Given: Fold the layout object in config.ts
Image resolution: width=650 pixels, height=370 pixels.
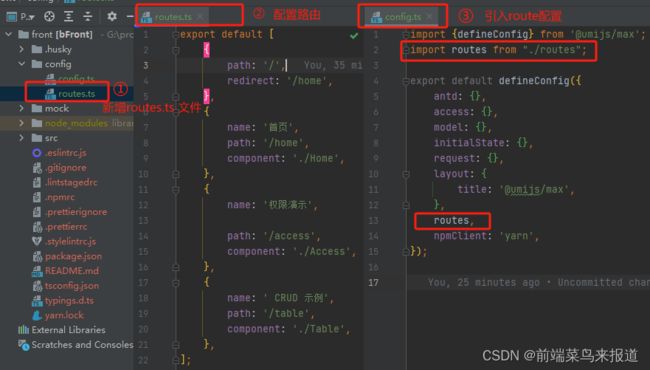Looking at the screenshot, I should (x=406, y=174).
